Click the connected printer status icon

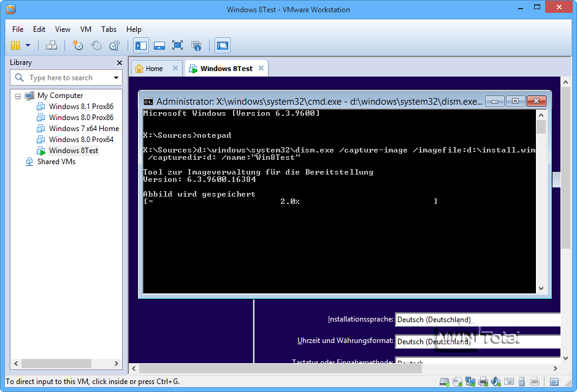(x=483, y=382)
